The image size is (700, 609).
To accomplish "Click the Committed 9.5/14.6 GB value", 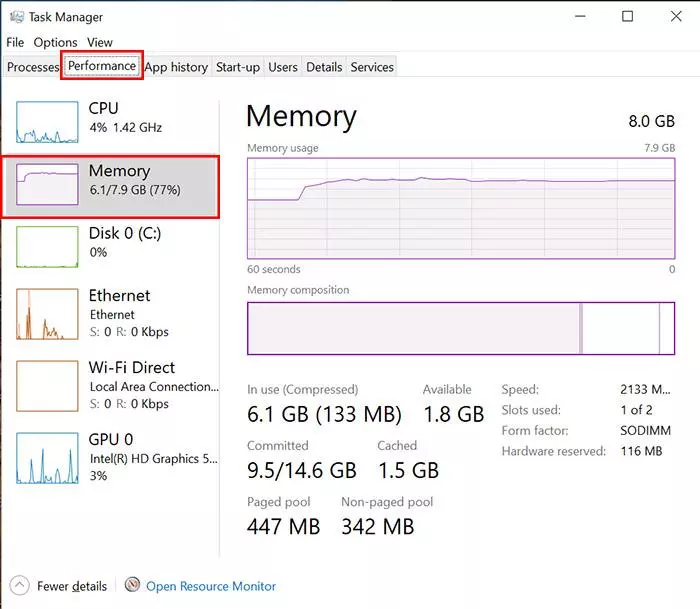I will (302, 470).
